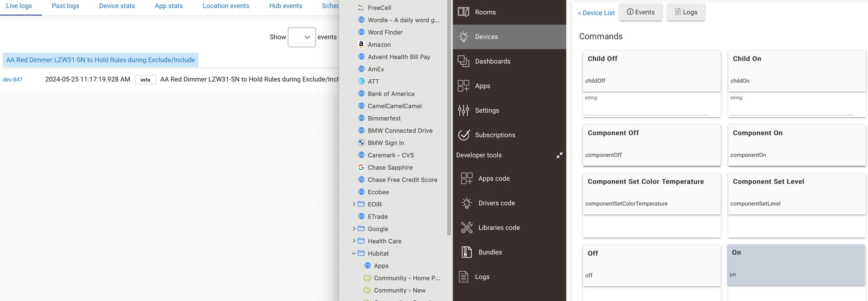This screenshot has width=868, height=301.
Task: Run the Component Off command
Action: [x=651, y=145]
